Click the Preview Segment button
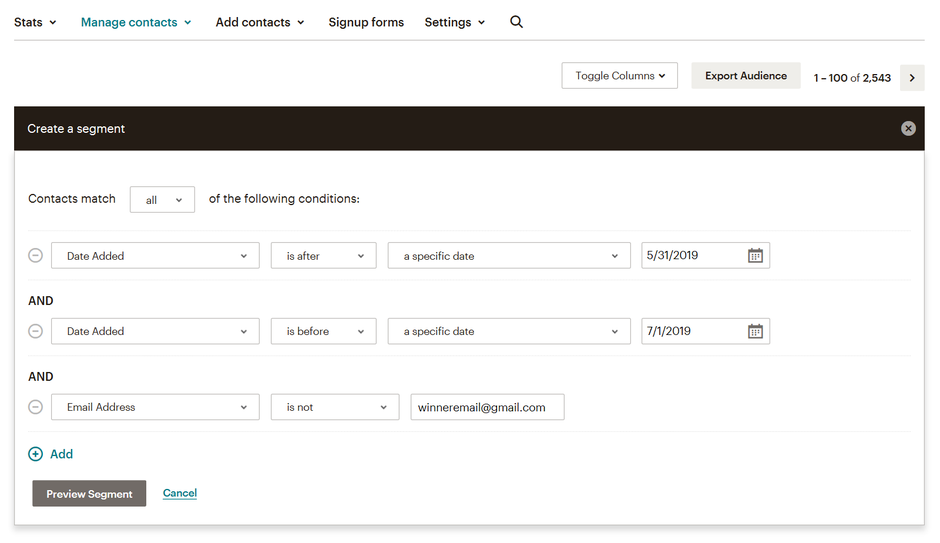Viewport: 940px width, 543px height. (89, 494)
